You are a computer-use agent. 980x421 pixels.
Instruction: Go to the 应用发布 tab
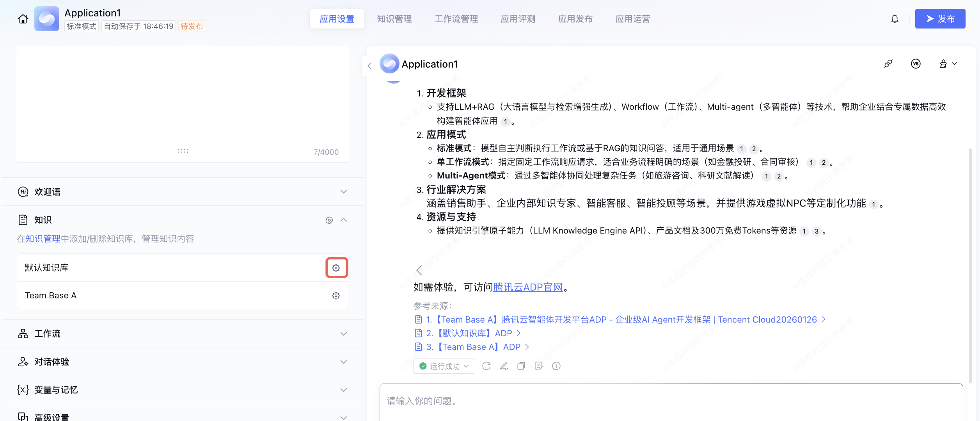coord(575,19)
